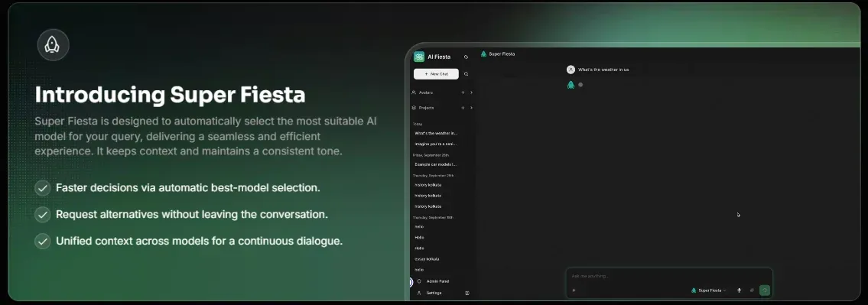This screenshot has width=868, height=305.
Task: Click the Super Fiesta response rocket icon
Action: click(571, 85)
